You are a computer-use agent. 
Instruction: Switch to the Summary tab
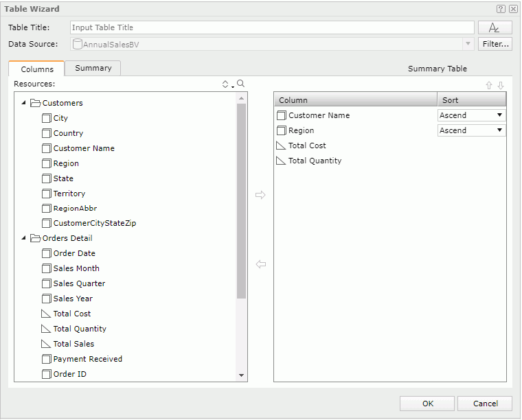coord(93,68)
